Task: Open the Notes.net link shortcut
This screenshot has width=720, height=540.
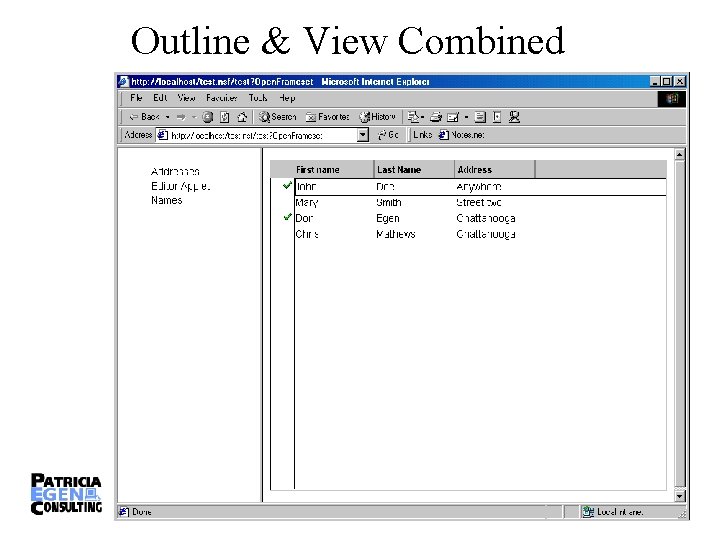Action: pyautogui.click(x=461, y=135)
